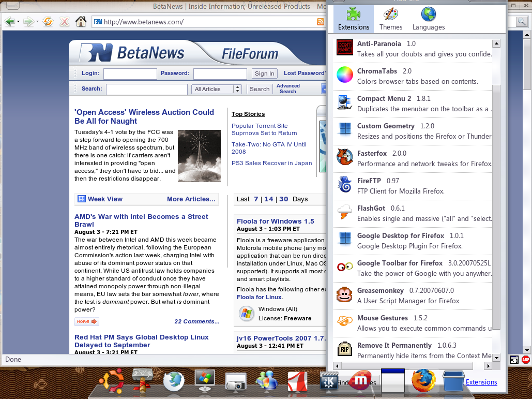Viewport: 532px width, 399px height.
Task: Reload the page with the orange refresh icon
Action: pos(48,22)
